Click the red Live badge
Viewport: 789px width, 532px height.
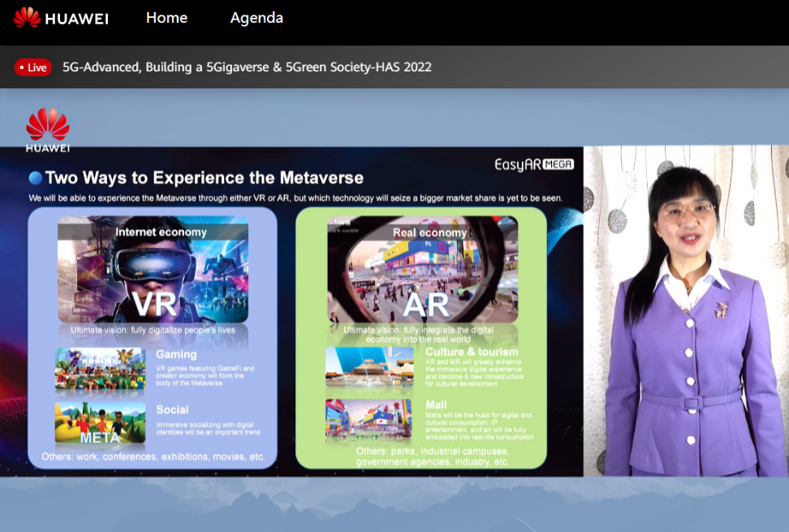click(x=33, y=67)
